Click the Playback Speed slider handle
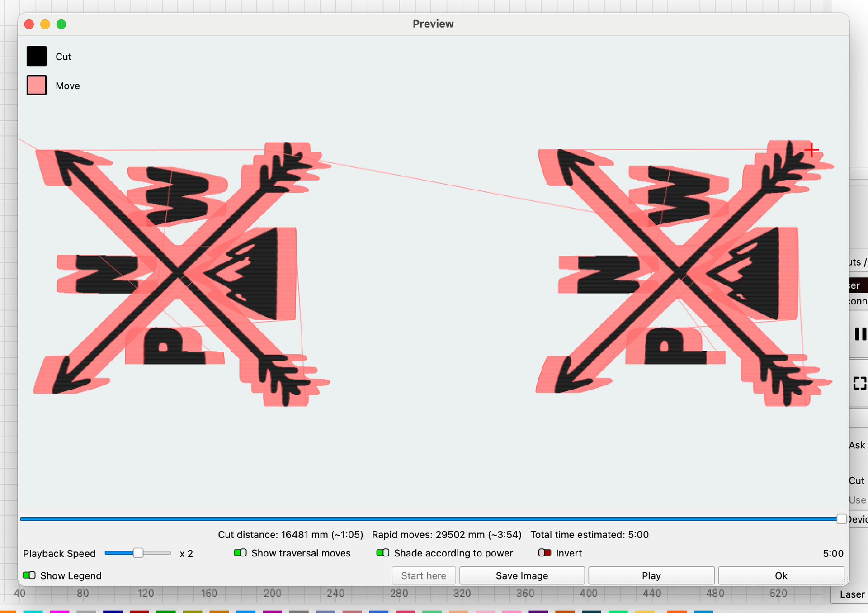 point(138,553)
